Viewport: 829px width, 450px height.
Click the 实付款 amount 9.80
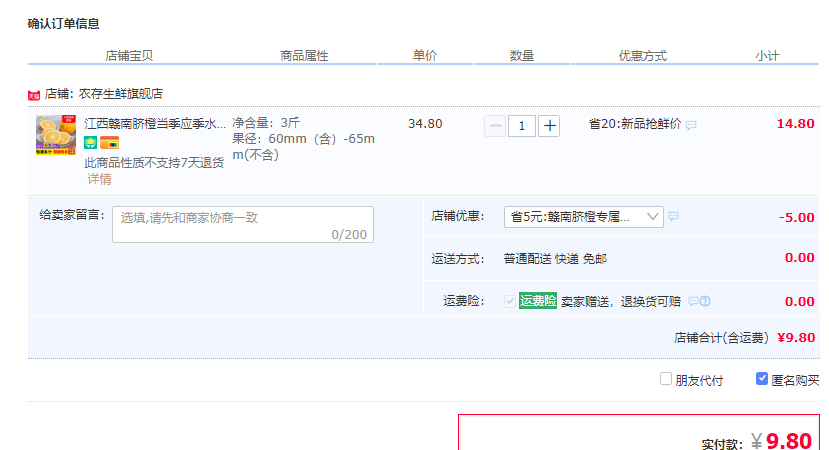point(788,440)
